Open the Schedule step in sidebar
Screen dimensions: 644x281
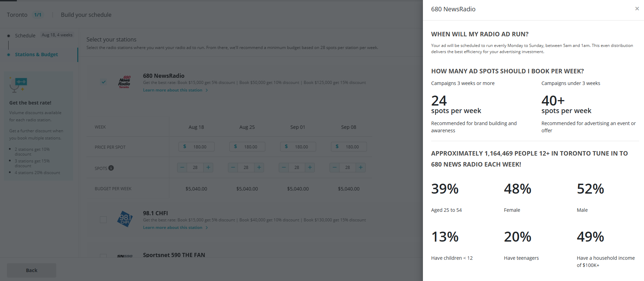tap(25, 36)
